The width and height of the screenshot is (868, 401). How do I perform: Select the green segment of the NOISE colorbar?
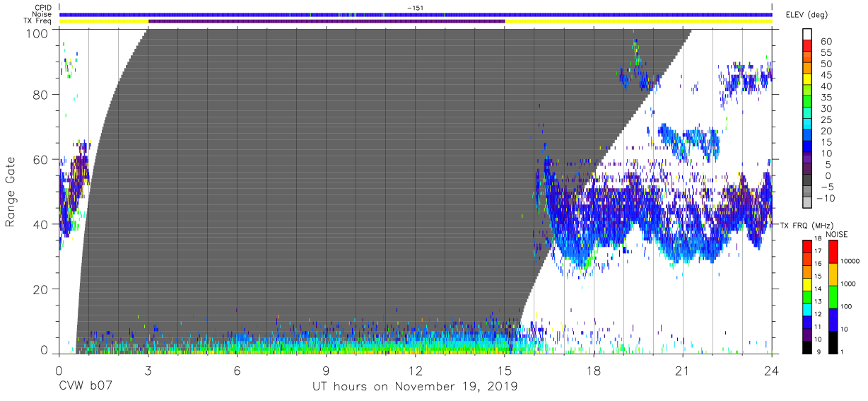(x=833, y=296)
